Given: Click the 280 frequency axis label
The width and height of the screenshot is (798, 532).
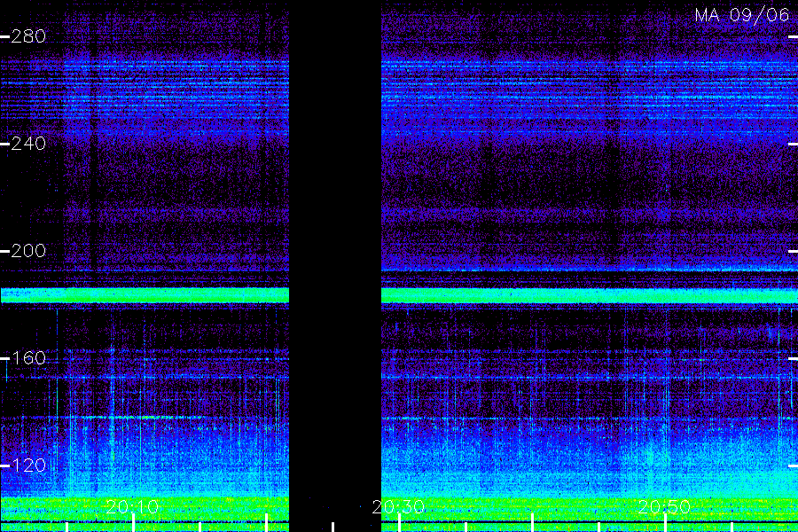Looking at the screenshot, I should pos(28,36).
